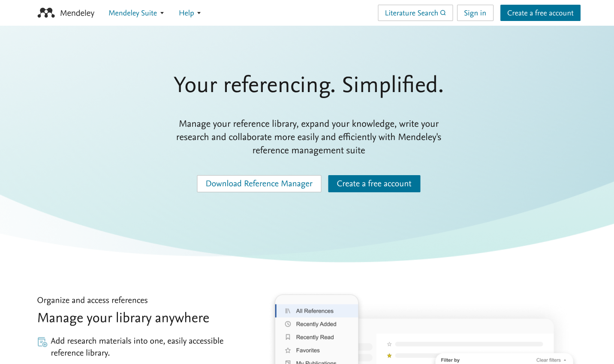Toggle the gold star on second reference row
The image size is (614, 364).
pos(389,355)
